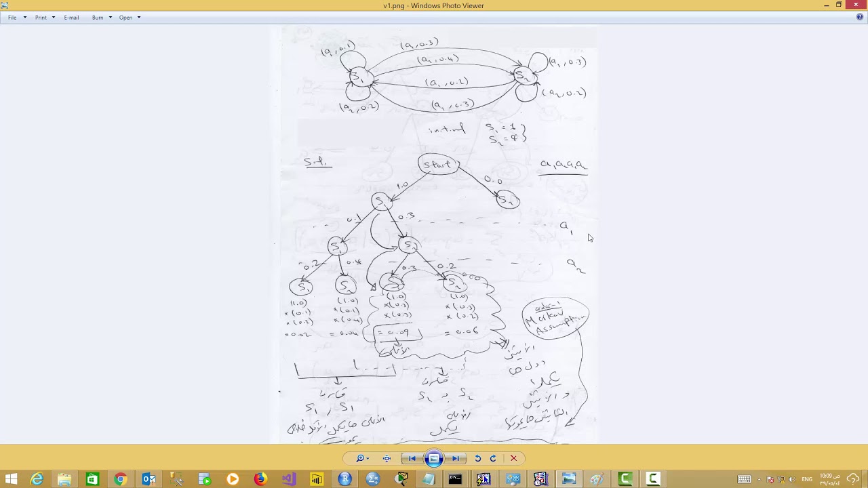The width and height of the screenshot is (868, 488).
Task: Open Google Chrome from taskbar
Action: tap(120, 479)
